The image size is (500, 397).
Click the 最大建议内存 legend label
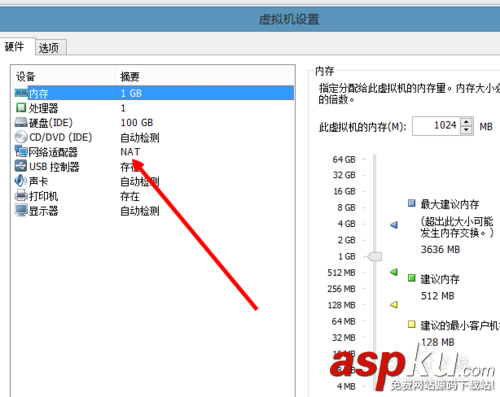450,204
